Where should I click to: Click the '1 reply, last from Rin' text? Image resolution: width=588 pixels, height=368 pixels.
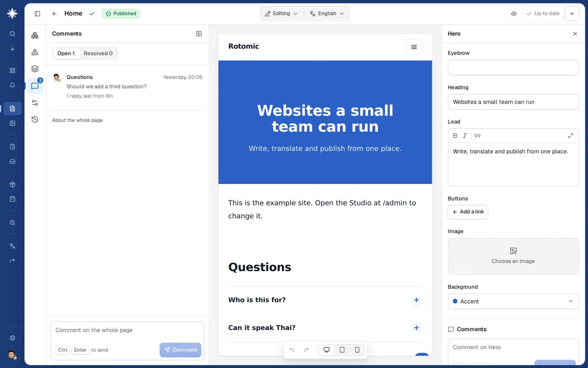tap(90, 96)
